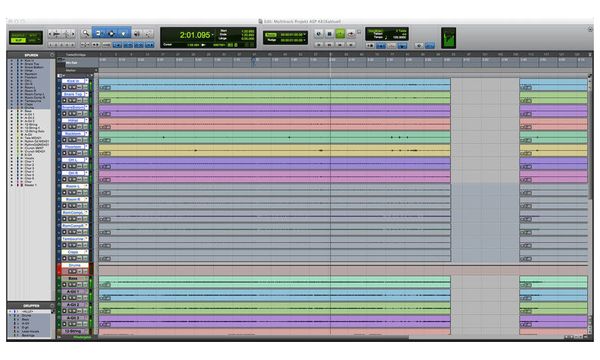Select the blue Kick In audio clip
This screenshot has height=360, width=600.
point(274,85)
